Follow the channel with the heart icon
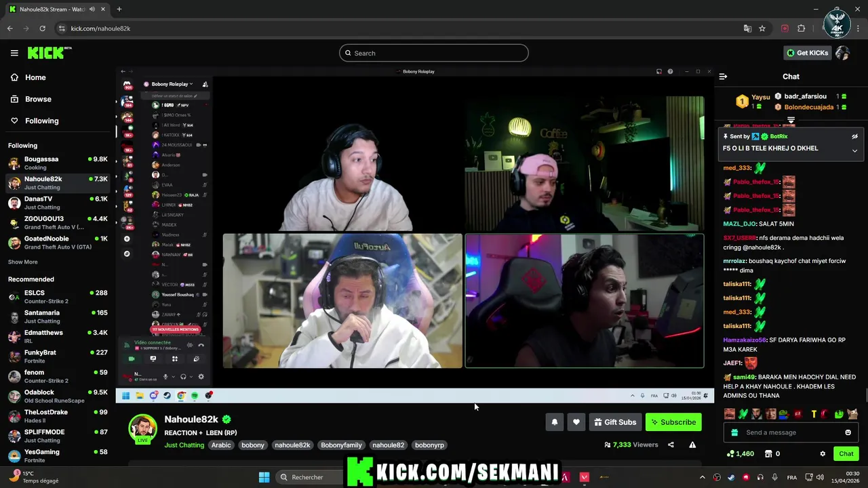 coord(576,422)
